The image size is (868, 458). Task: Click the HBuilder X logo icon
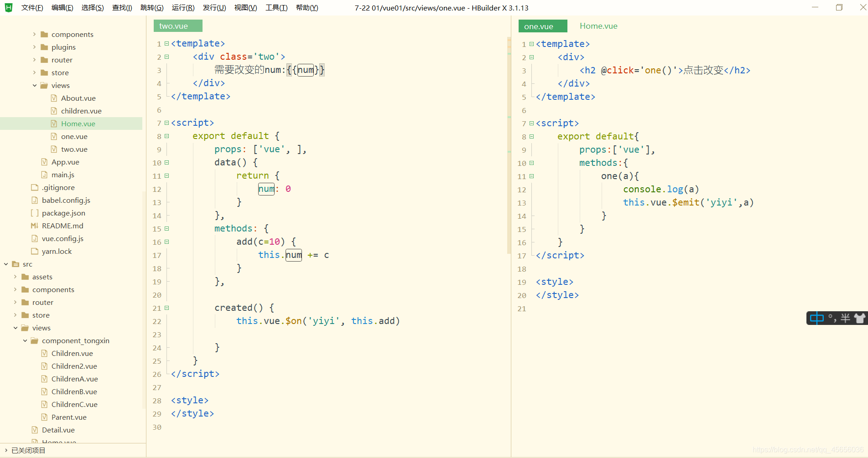(x=9, y=8)
